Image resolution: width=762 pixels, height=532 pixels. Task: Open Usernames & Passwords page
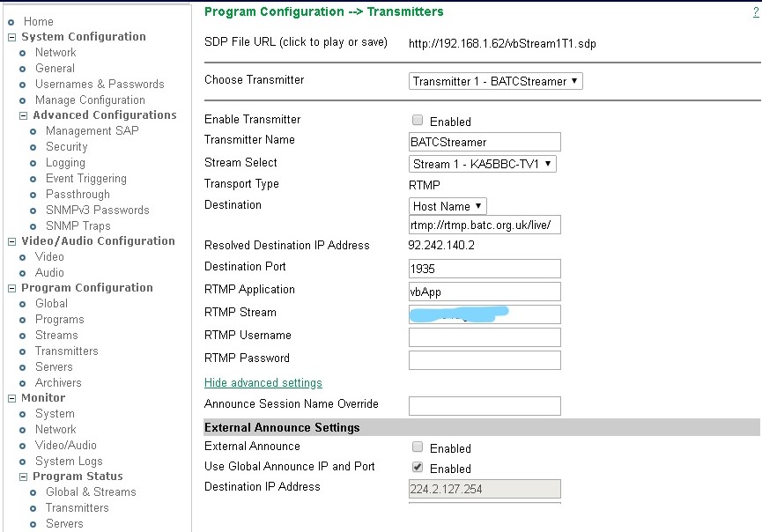tap(99, 85)
